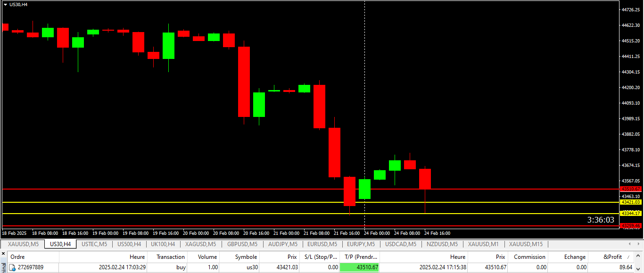644x273 pixels.
Task: Open the XAUUSD,M15 chart tab
Action: click(526, 244)
